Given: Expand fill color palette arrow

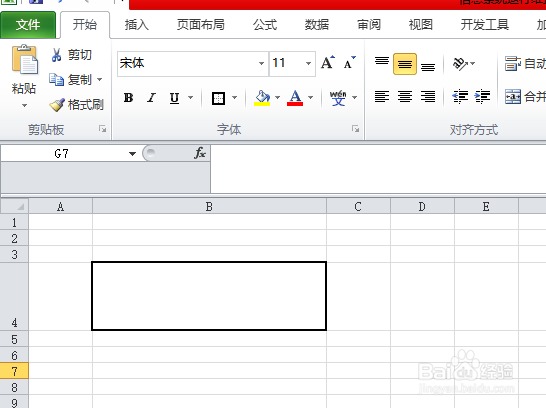Looking at the screenshot, I should click(278, 97).
